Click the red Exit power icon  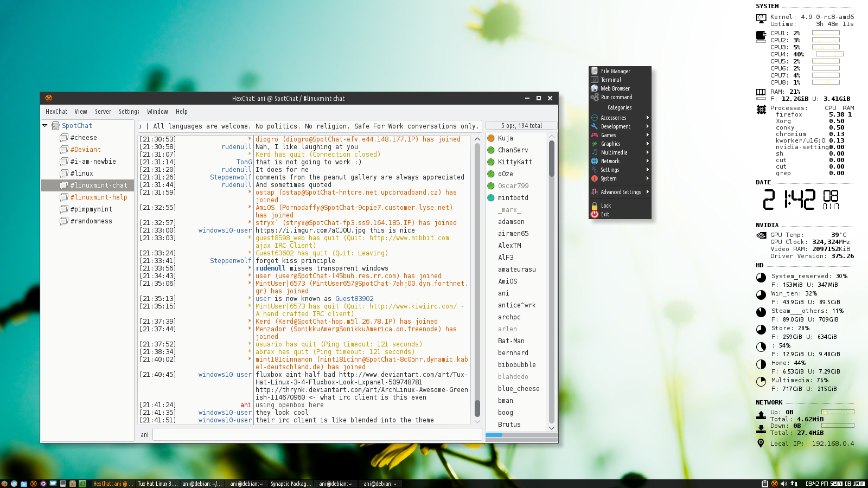point(595,214)
